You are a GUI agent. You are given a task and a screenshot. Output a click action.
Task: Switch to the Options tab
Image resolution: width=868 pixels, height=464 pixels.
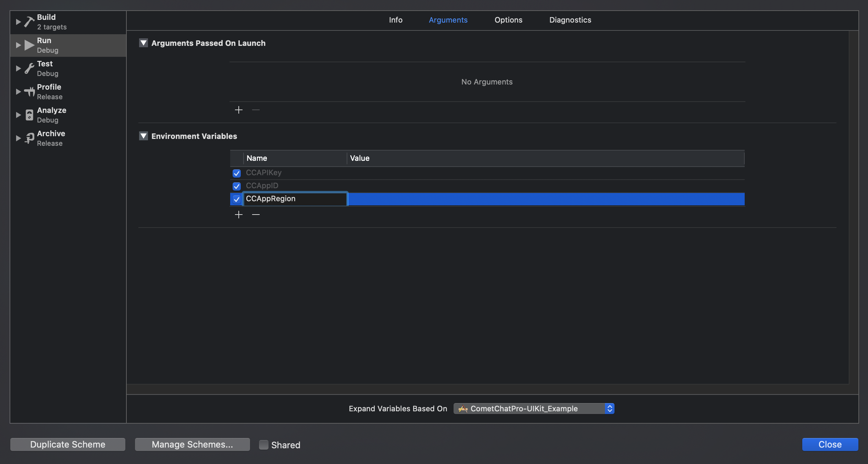(508, 20)
